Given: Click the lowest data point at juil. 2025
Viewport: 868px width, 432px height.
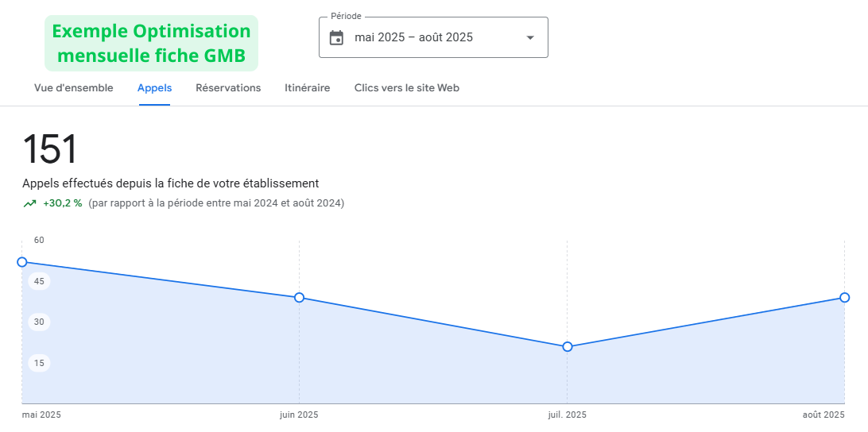Looking at the screenshot, I should coord(568,347).
